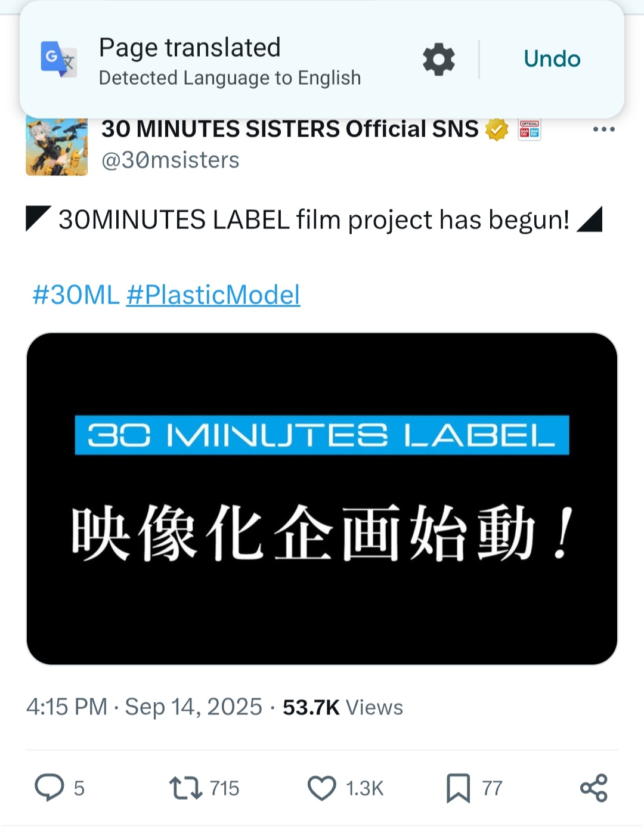Tap the Page translated banner text
This screenshot has height=836, width=644.
click(x=190, y=48)
